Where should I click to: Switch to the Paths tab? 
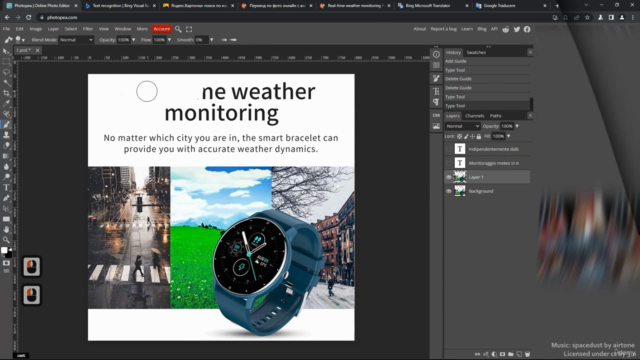pos(496,116)
